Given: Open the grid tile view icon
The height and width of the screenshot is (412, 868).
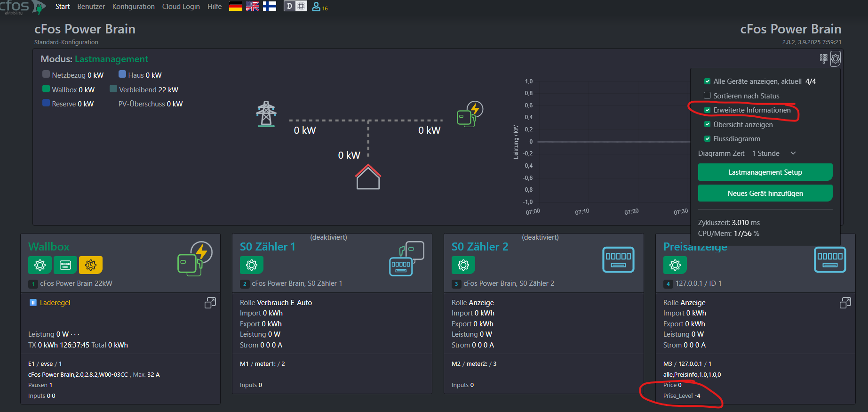Looking at the screenshot, I should [x=823, y=58].
